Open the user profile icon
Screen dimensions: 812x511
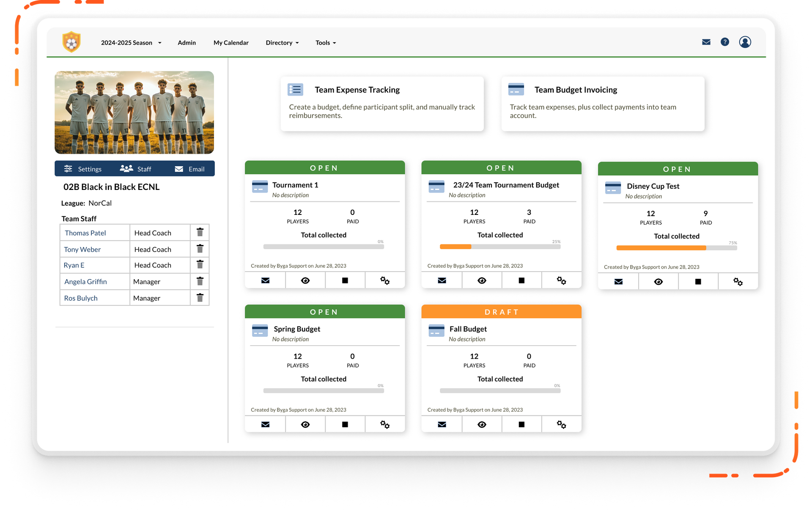(x=745, y=42)
